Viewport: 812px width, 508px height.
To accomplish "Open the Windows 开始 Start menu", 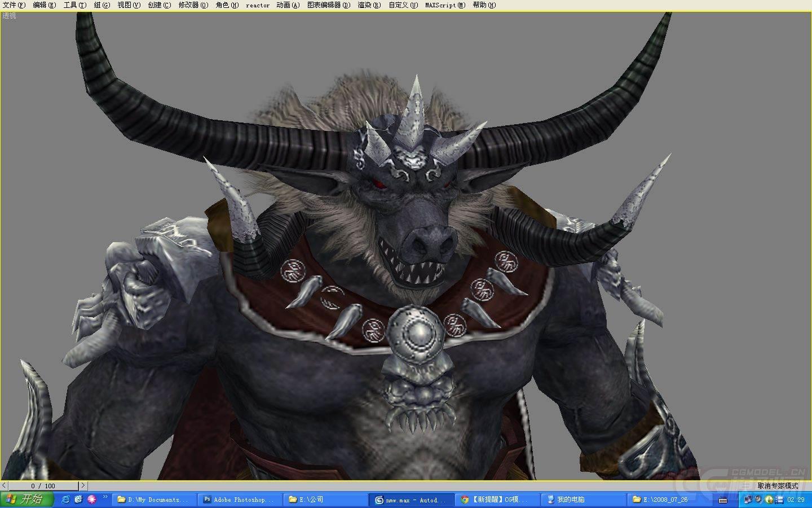I will coord(27,500).
